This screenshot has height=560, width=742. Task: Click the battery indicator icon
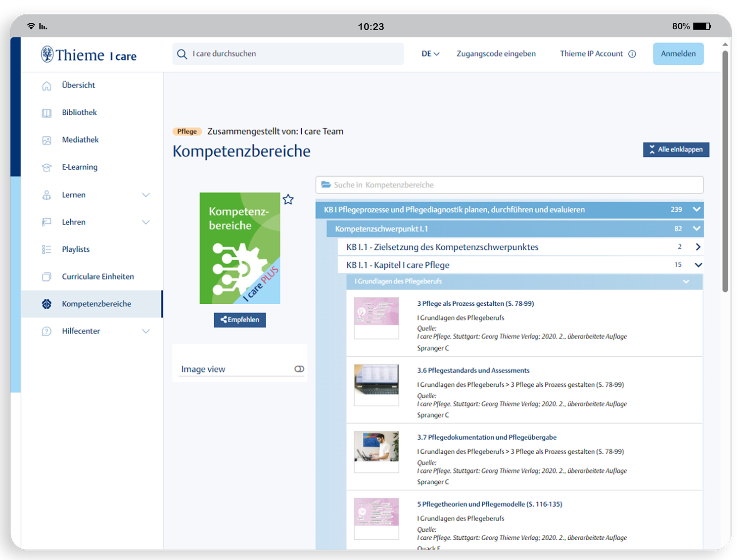[x=702, y=26]
